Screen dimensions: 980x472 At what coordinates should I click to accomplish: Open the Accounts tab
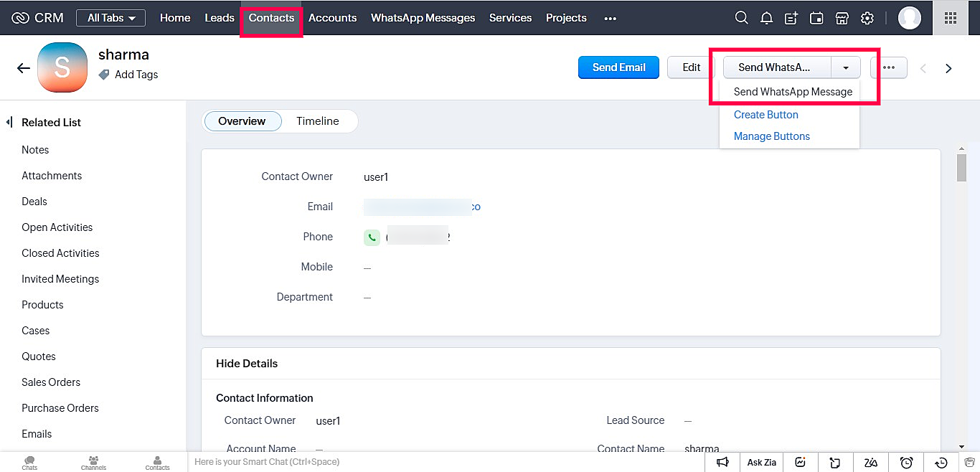click(x=332, y=18)
